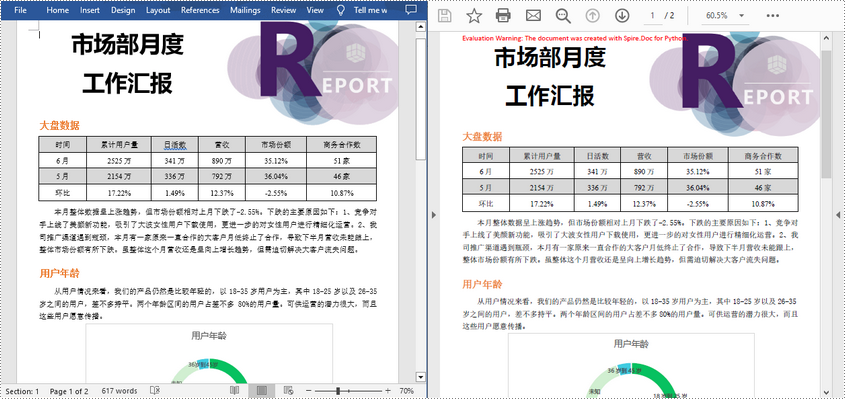Open the References ribbon tab

pos(200,10)
